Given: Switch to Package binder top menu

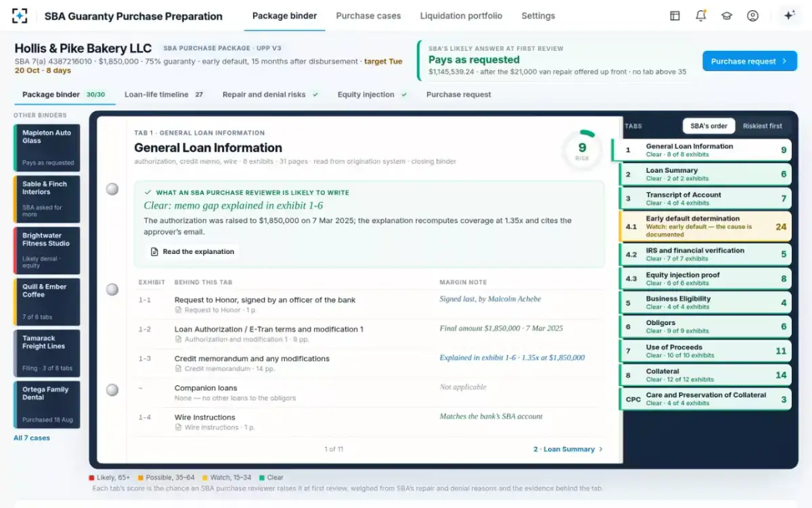Looking at the screenshot, I should tap(284, 16).
